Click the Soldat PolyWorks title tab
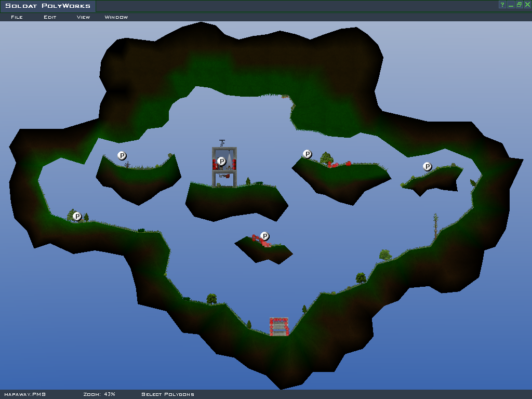The width and height of the screenshot is (532, 399). [48, 6]
